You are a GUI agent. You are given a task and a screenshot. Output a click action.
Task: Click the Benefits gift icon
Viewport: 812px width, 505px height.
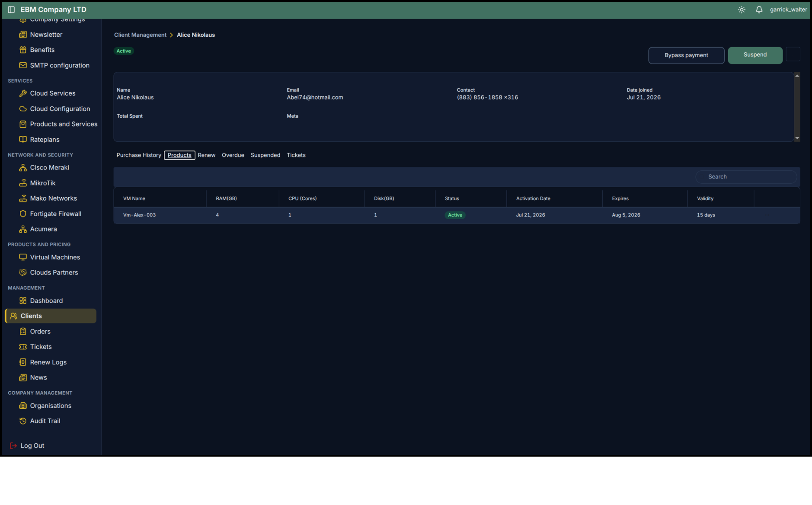[23, 50]
